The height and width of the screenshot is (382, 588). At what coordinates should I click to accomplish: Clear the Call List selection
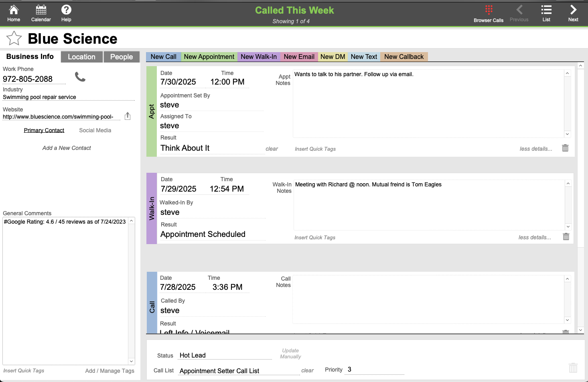tap(307, 370)
